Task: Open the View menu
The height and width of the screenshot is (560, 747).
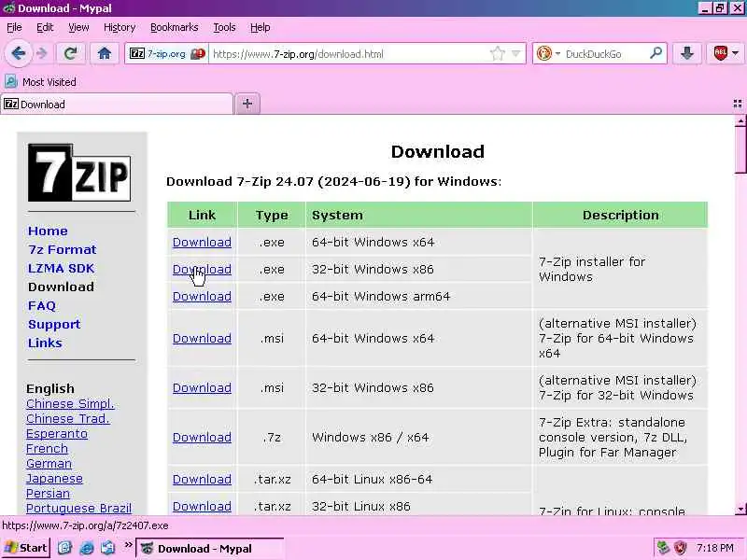Action: [78, 28]
